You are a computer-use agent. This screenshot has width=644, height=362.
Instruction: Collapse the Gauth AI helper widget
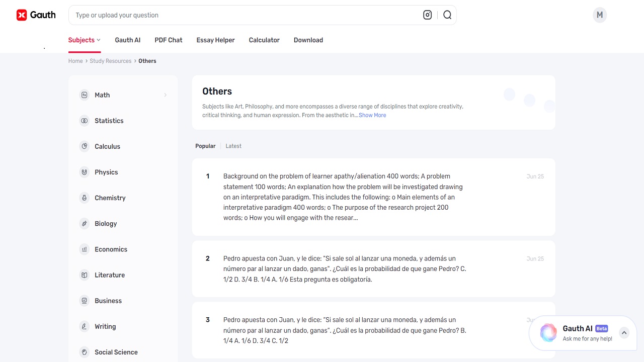tap(624, 332)
